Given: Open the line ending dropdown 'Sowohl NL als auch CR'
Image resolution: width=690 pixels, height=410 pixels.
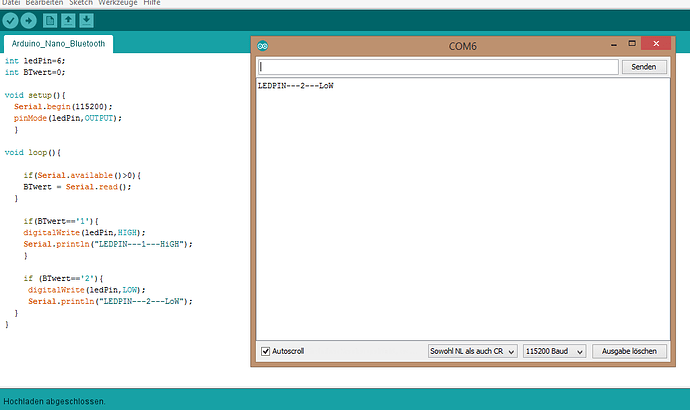Looking at the screenshot, I should [x=473, y=351].
